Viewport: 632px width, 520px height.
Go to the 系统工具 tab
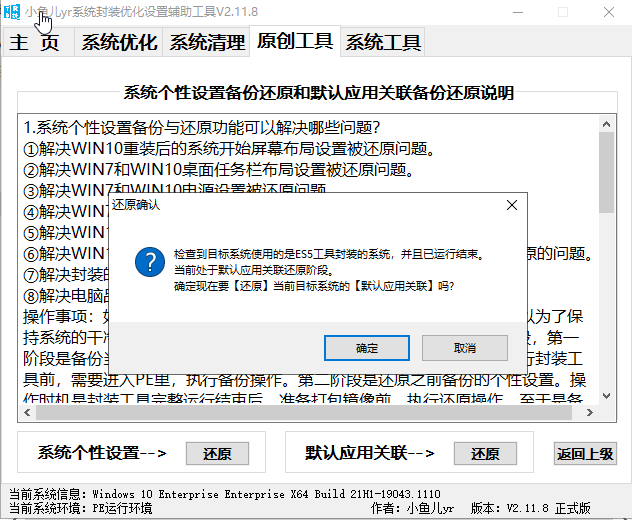(x=382, y=42)
